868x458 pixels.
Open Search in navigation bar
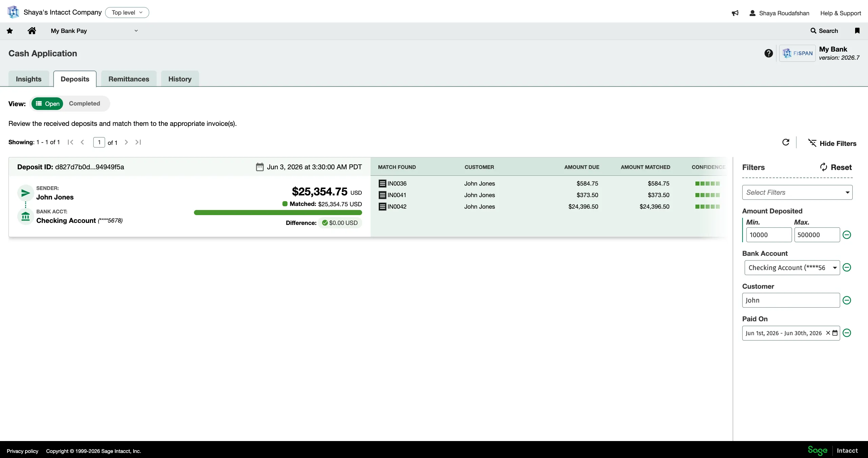[824, 31]
